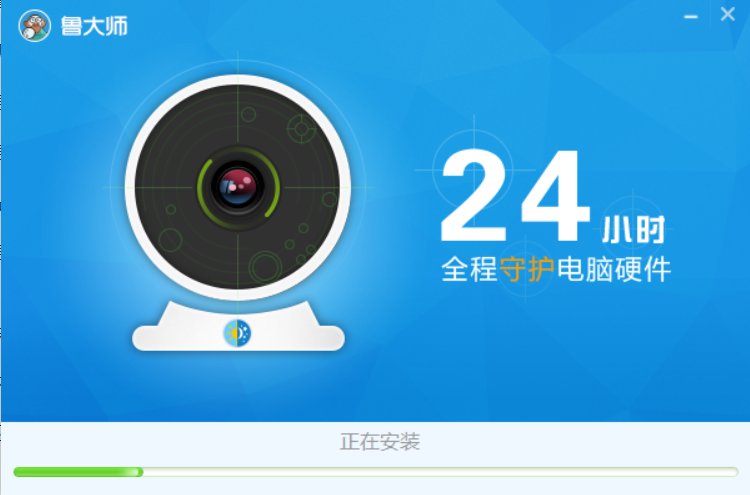Minimize the installer window
Image resolution: width=750 pixels, height=495 pixels.
click(691, 17)
